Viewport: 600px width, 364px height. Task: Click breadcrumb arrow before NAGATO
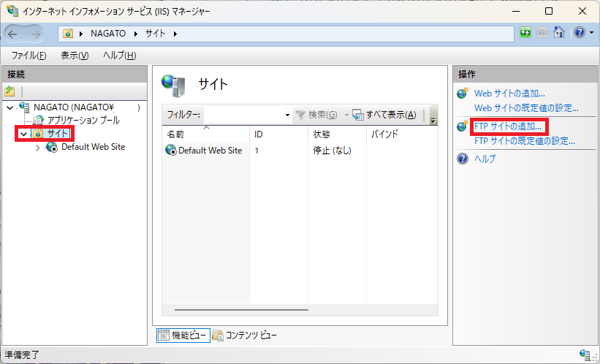click(x=81, y=34)
